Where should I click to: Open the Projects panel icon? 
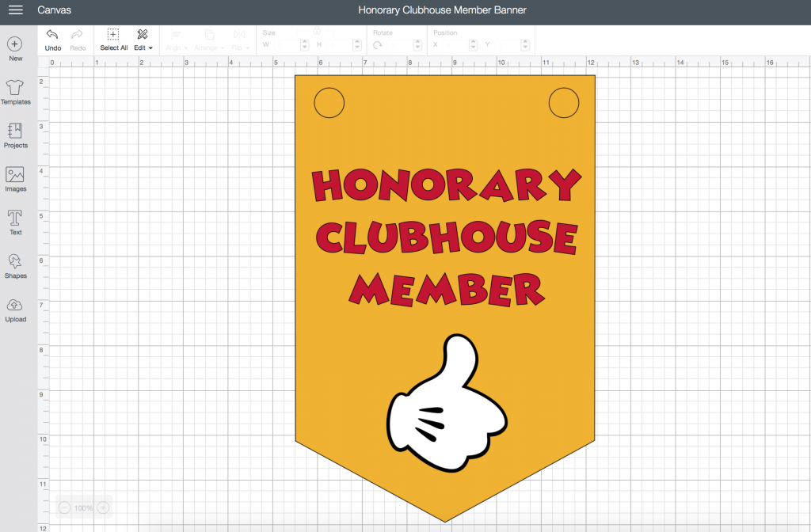[15, 131]
